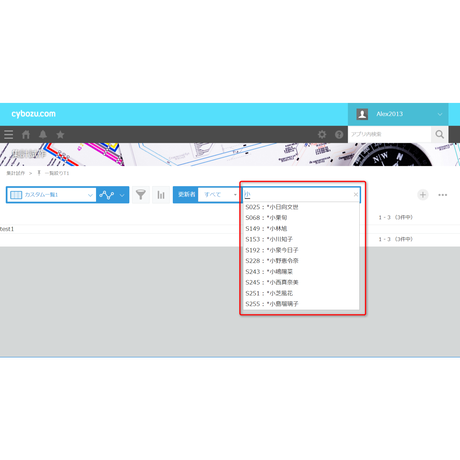The width and height of the screenshot is (460, 460).
Task: Open the すべて updater dropdown
Action: pyautogui.click(x=219, y=195)
